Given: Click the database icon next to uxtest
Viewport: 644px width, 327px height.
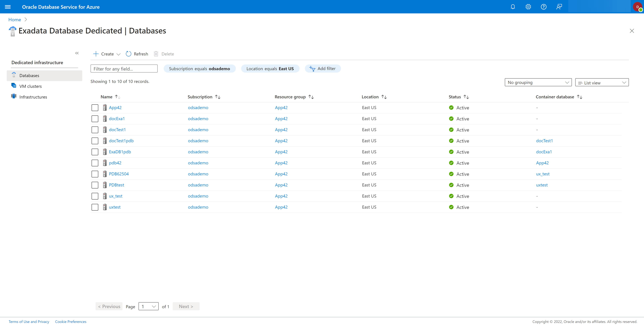Looking at the screenshot, I should 105,207.
